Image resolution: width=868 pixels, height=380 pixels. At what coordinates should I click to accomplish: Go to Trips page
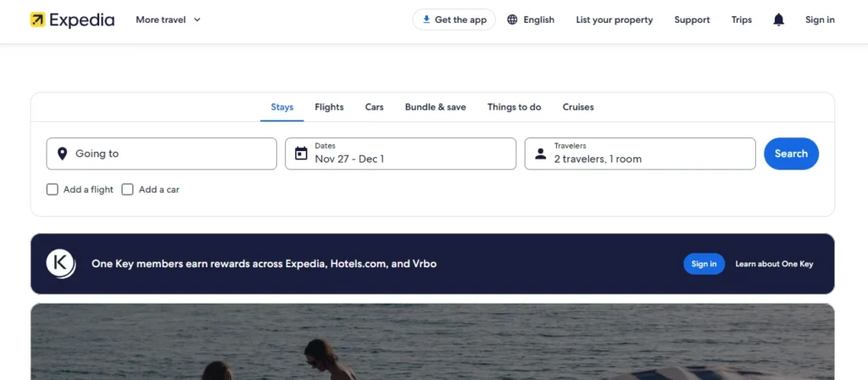[x=742, y=20]
